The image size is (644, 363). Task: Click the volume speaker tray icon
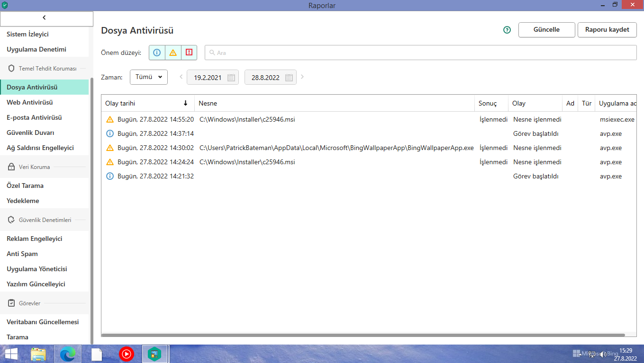[603, 354]
